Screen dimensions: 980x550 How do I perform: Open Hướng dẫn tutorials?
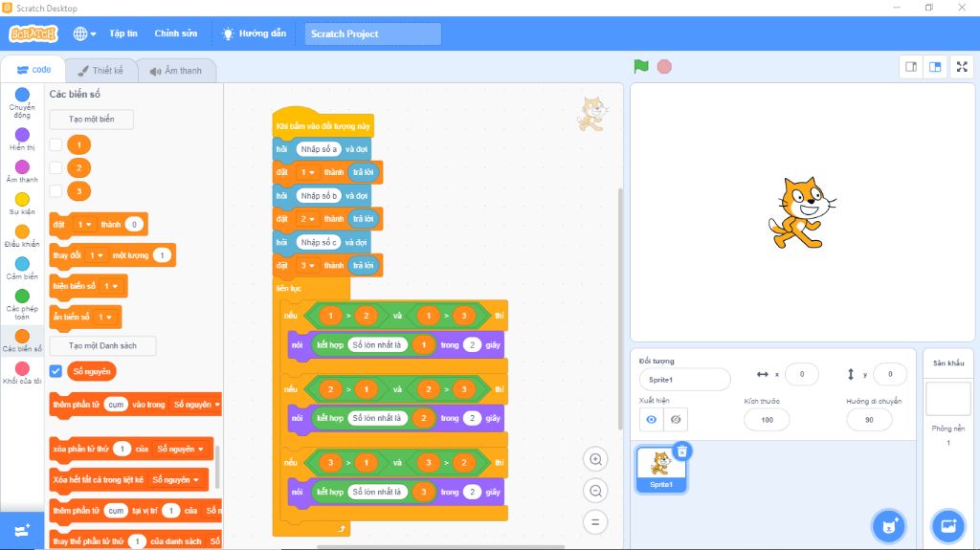(255, 33)
